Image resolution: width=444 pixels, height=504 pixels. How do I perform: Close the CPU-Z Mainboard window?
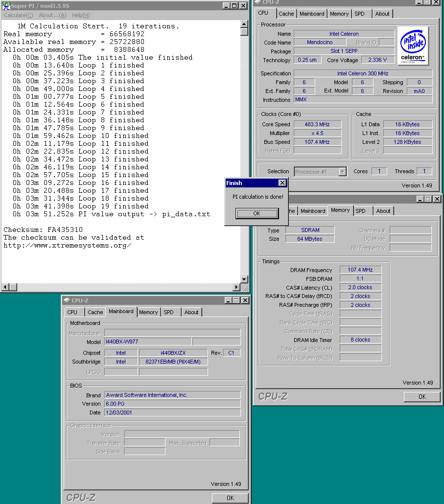click(x=245, y=300)
